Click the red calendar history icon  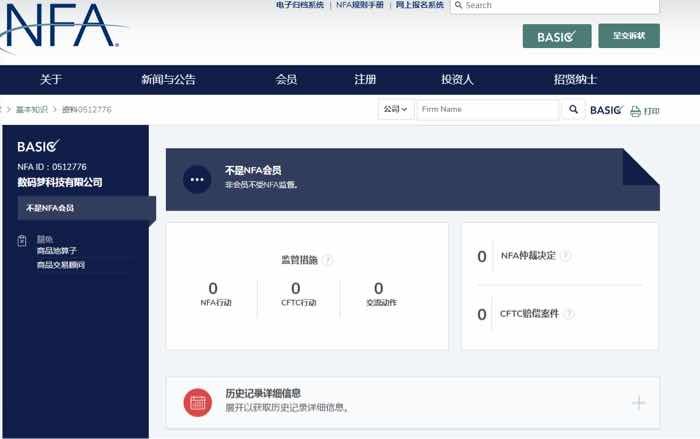pyautogui.click(x=197, y=402)
